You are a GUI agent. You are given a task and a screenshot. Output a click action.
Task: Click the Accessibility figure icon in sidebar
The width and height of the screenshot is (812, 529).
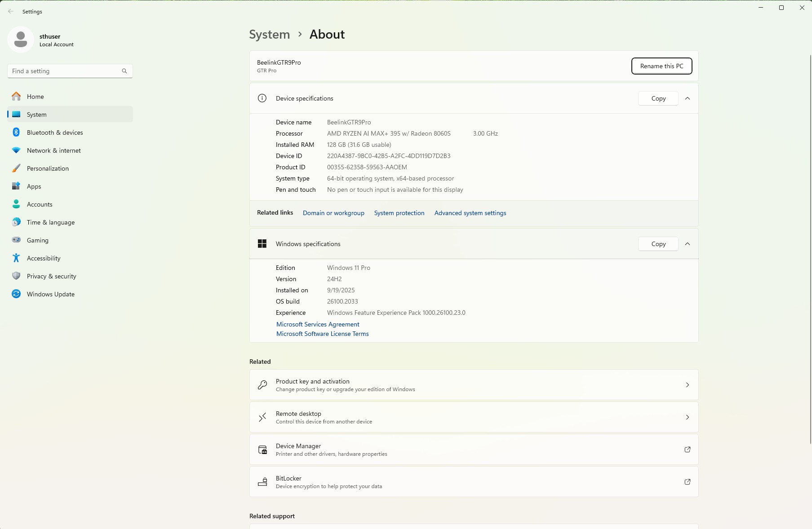16,258
